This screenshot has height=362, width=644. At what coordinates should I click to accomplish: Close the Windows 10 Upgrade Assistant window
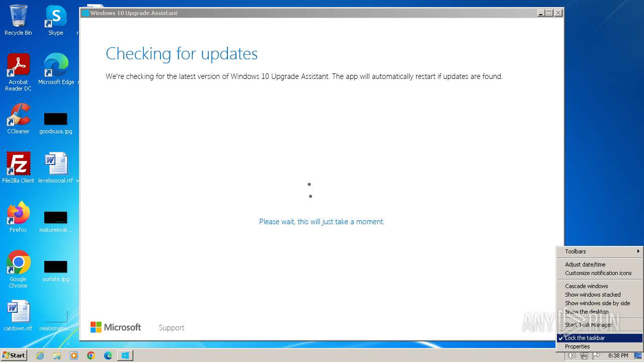coord(558,13)
